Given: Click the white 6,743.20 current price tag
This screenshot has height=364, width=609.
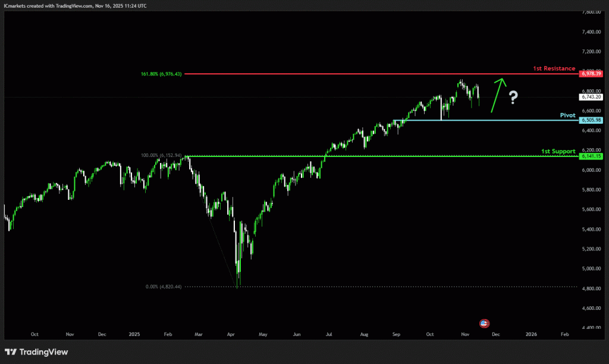Looking at the screenshot, I should tap(590, 96).
